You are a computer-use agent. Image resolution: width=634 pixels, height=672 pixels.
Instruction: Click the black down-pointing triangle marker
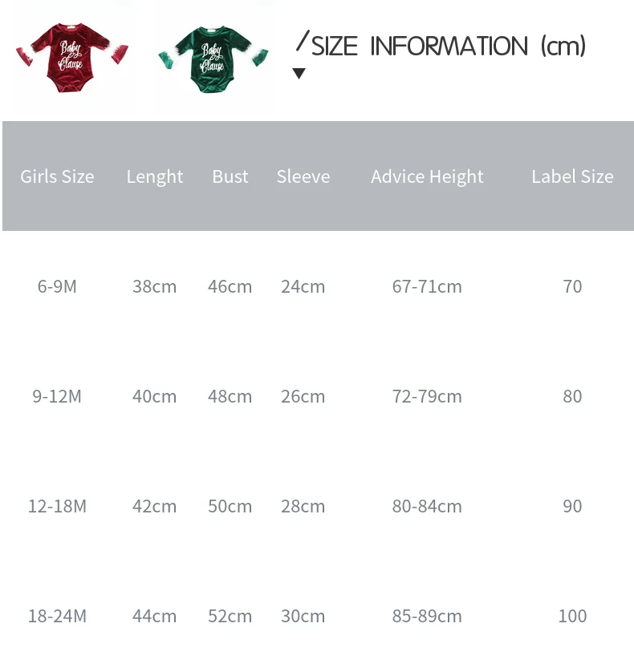[x=299, y=73]
